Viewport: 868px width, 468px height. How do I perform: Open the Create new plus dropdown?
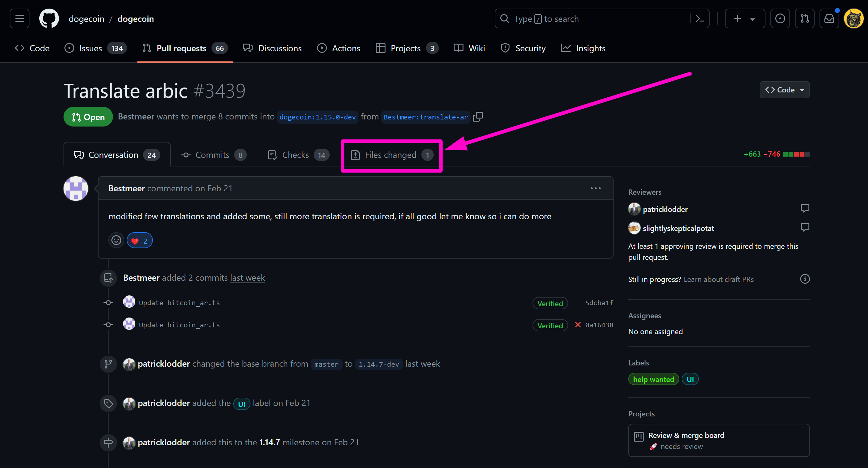(745, 18)
